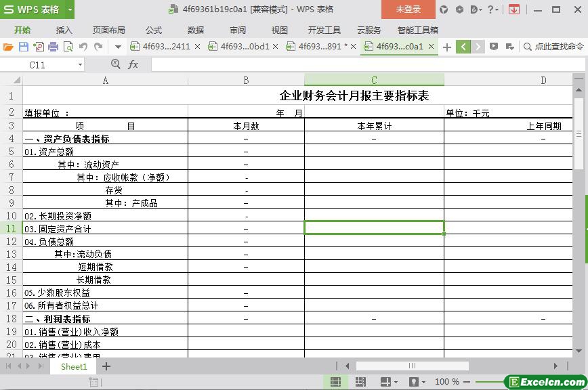Screen dimensions: 588x390
Task: Open file with the folder icon
Action: (x=8, y=47)
